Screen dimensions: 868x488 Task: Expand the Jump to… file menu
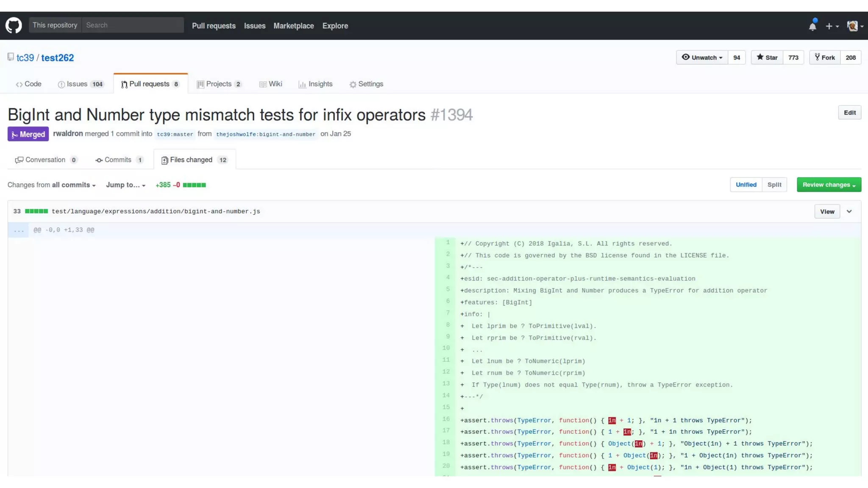[x=125, y=185]
